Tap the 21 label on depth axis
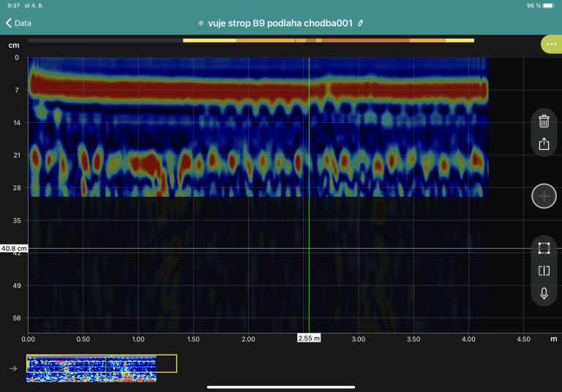The image size is (562, 392). [17, 155]
